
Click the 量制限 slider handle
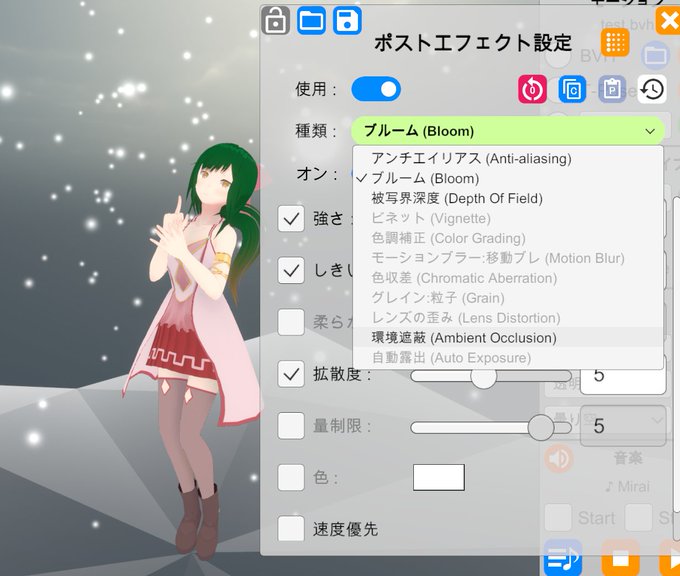[x=541, y=427]
